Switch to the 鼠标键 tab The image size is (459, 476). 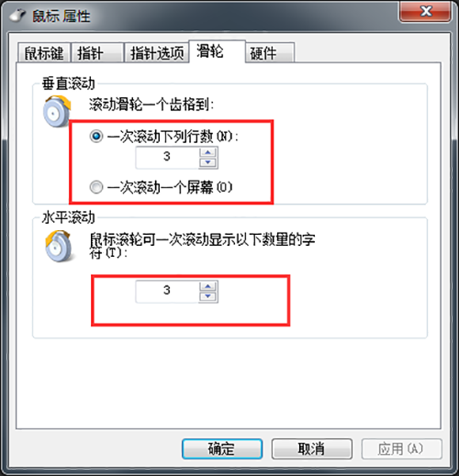point(44,53)
